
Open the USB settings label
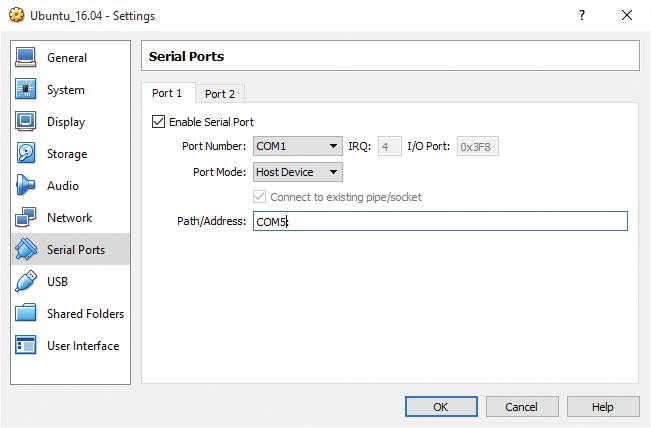click(57, 281)
